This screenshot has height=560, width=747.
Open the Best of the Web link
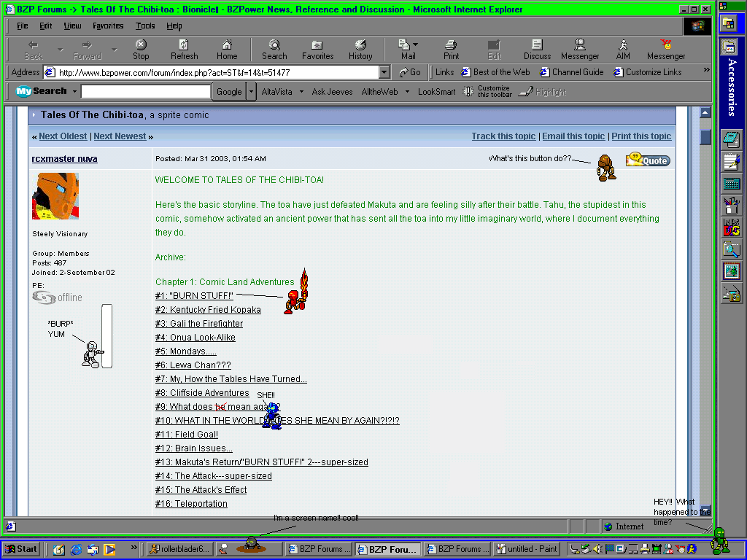click(495, 72)
